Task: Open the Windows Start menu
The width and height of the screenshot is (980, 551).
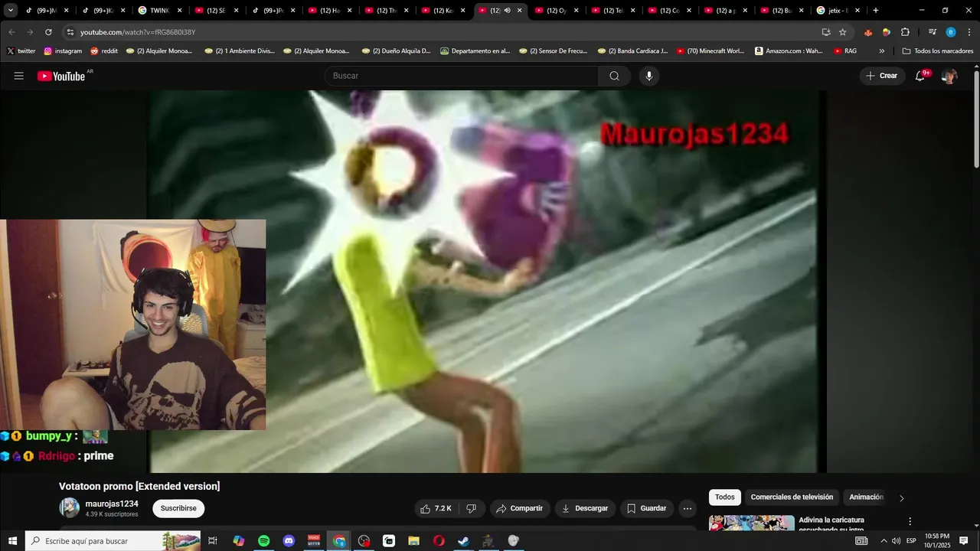Action: pyautogui.click(x=12, y=541)
